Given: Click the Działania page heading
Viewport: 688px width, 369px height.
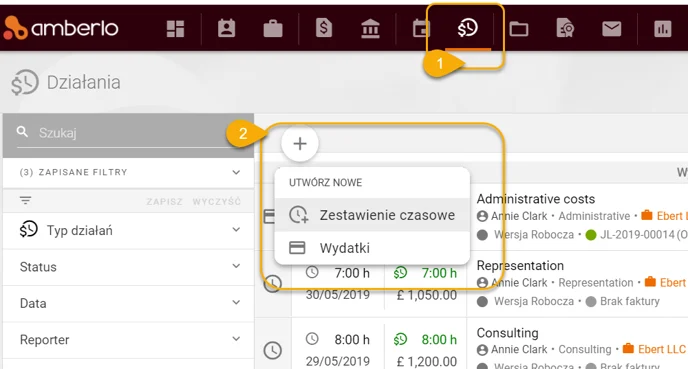Looking at the screenshot, I should [x=83, y=82].
